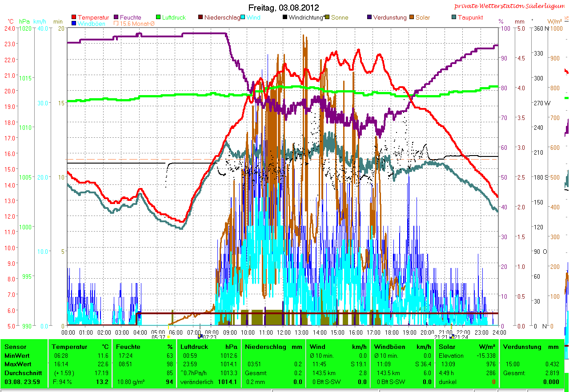Click the cyan Wind legend marker

tap(243, 18)
